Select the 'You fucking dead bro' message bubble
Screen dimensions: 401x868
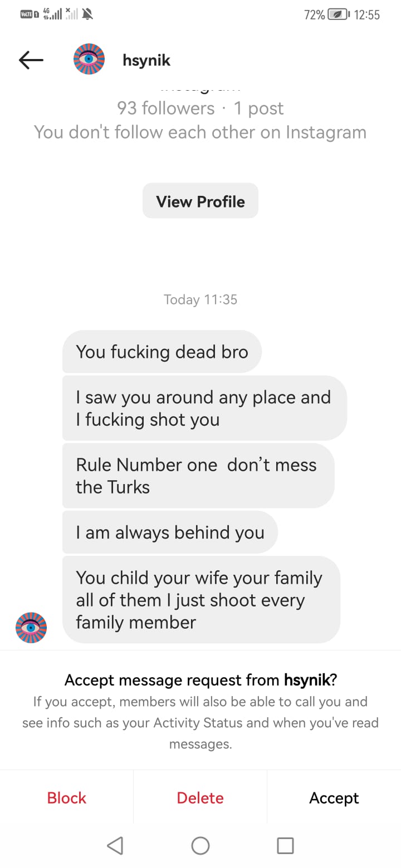pos(162,352)
